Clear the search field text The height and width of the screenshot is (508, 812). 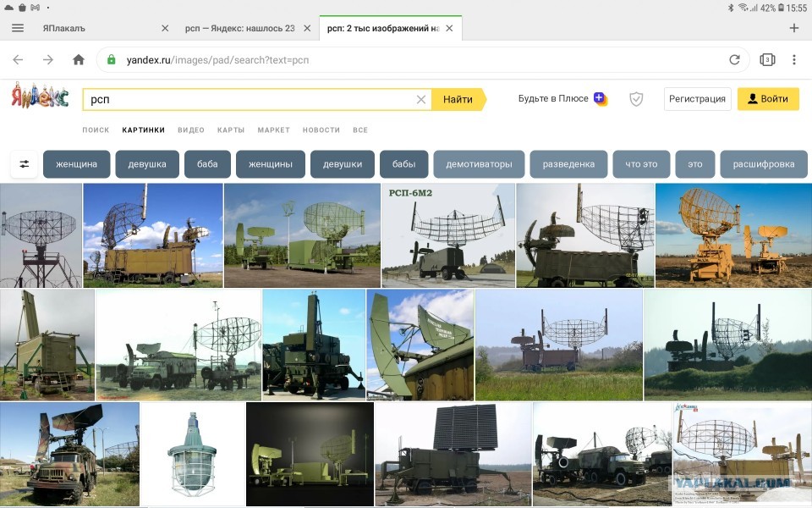[x=421, y=100]
